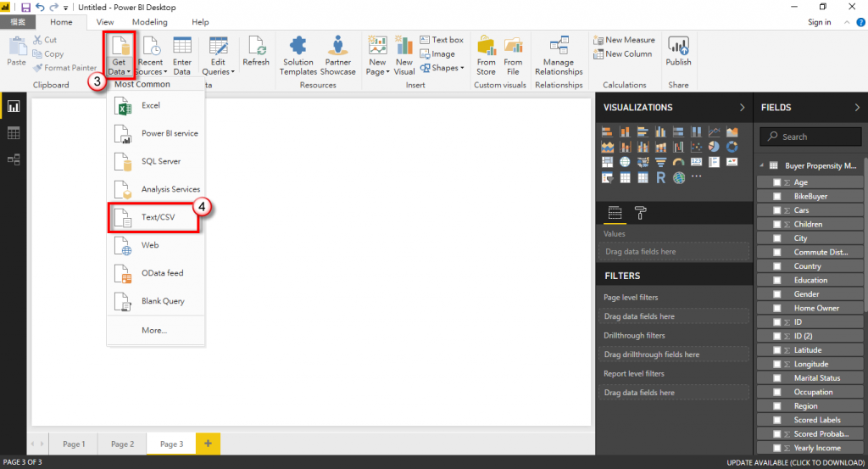
Task: Select the treemap visualization
Action: pos(607,162)
